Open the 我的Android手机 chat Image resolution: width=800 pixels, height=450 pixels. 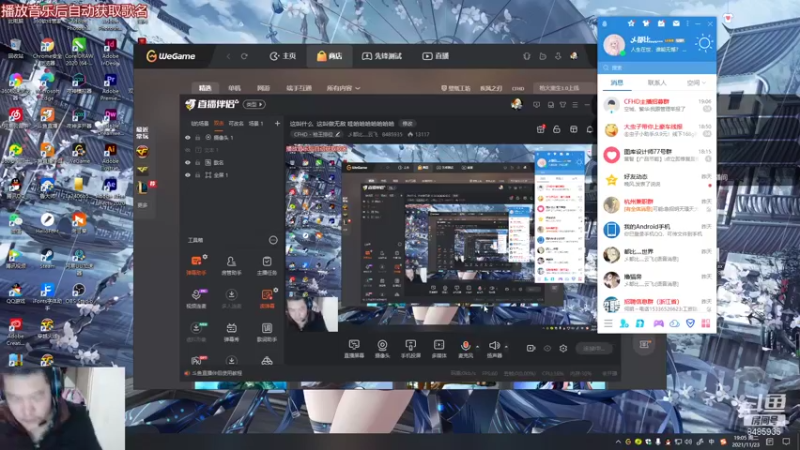(657, 230)
